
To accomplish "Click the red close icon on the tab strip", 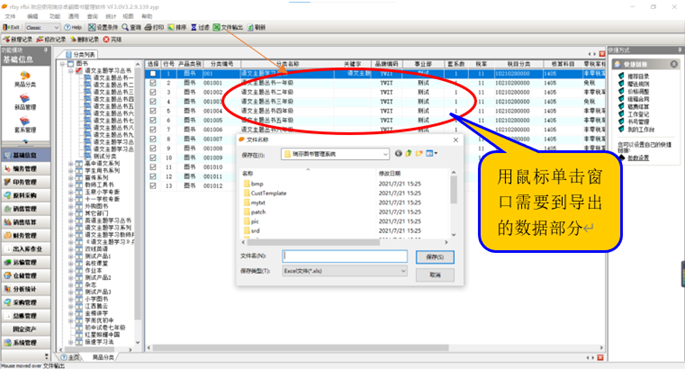I will (602, 54).
